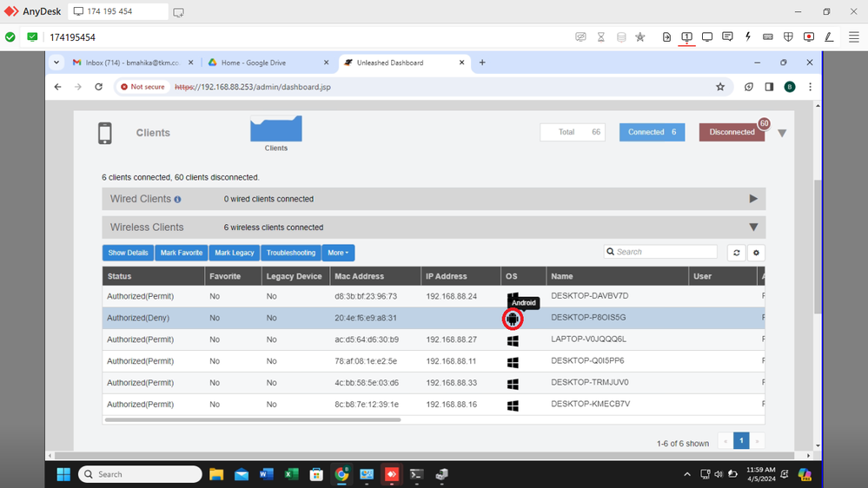Click the Windows icon for DESKTOP-KMECB7V

[x=513, y=406]
